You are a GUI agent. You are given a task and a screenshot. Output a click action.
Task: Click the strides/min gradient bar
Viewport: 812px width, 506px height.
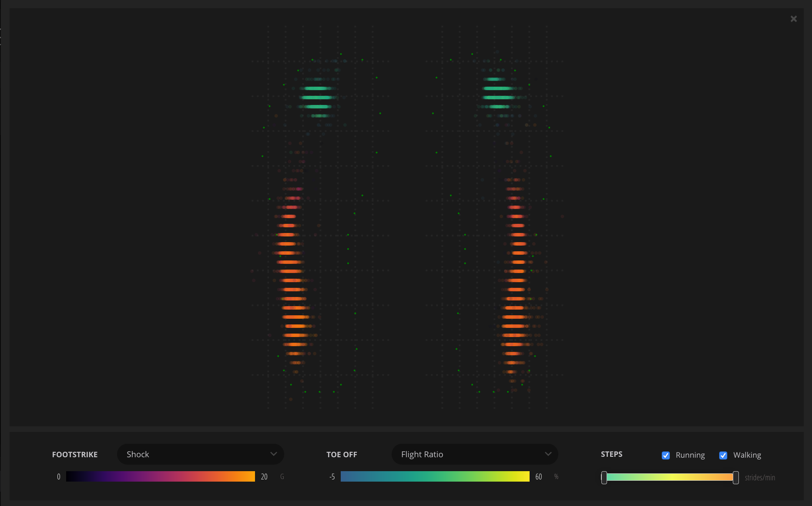pos(669,477)
